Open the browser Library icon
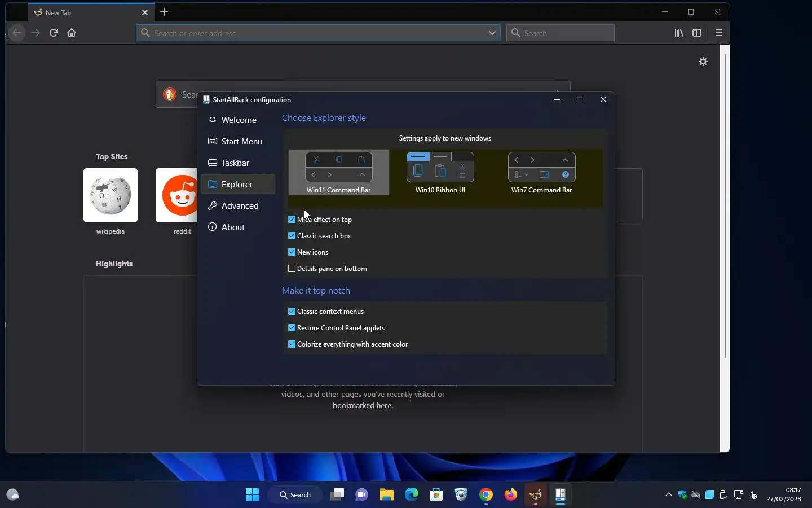The image size is (812, 508). click(679, 33)
